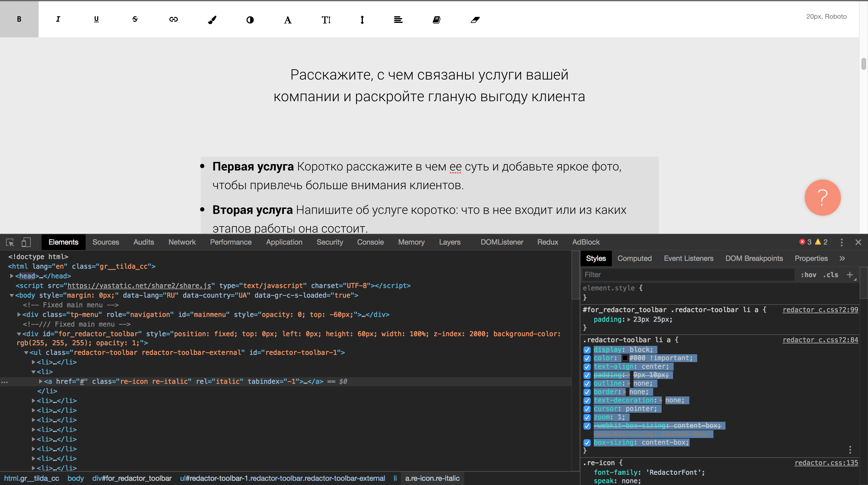Toggle :hov element state panel
This screenshot has width=868, height=485.
click(808, 274)
